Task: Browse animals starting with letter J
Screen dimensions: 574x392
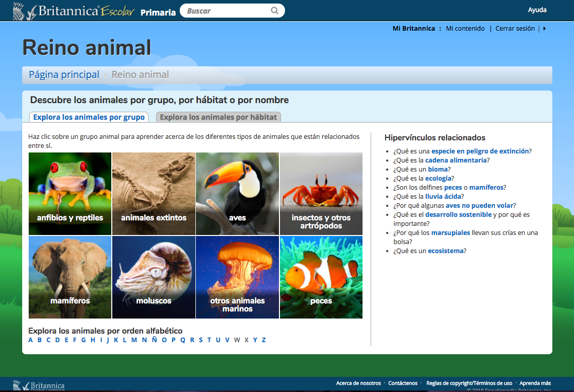Action: pos(108,340)
